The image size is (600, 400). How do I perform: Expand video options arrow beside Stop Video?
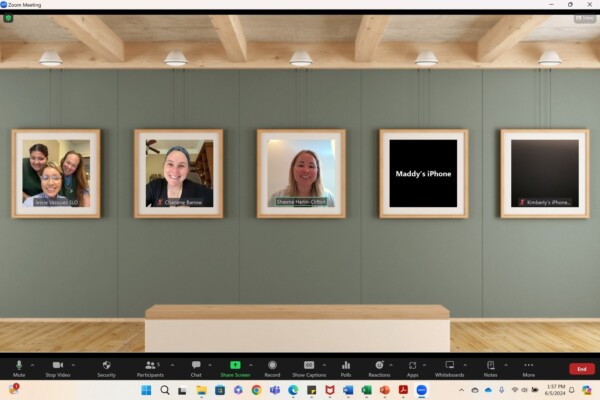pyautogui.click(x=73, y=364)
